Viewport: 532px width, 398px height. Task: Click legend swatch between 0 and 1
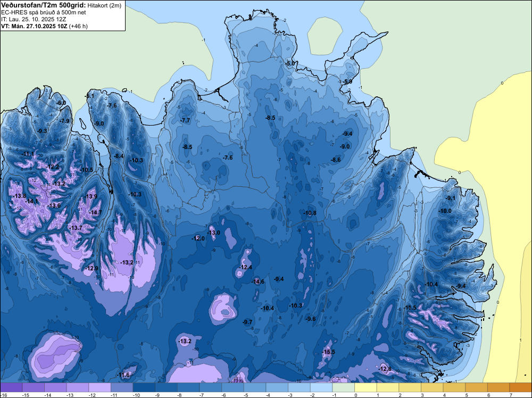tap(366, 387)
